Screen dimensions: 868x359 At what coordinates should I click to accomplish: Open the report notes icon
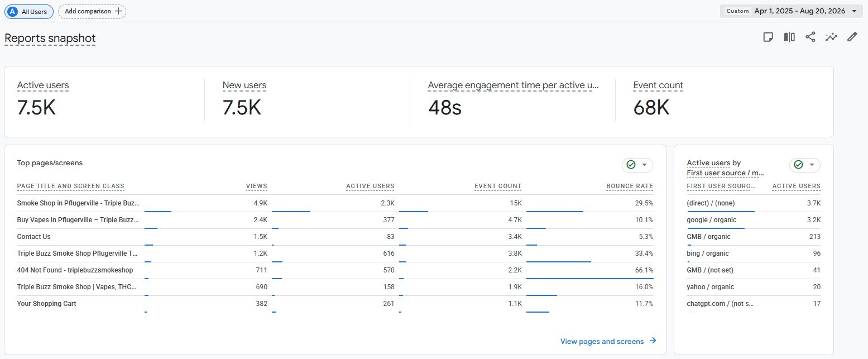[x=768, y=37]
